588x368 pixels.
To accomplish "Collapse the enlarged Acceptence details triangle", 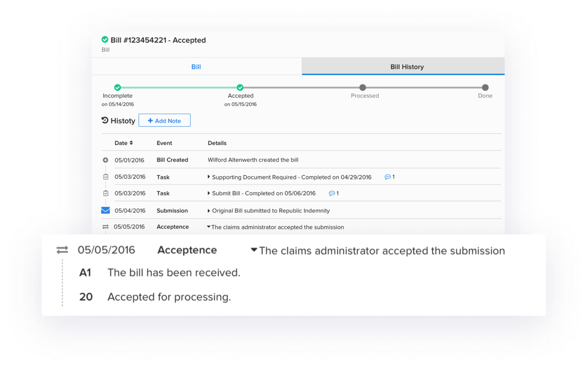I will coord(254,250).
